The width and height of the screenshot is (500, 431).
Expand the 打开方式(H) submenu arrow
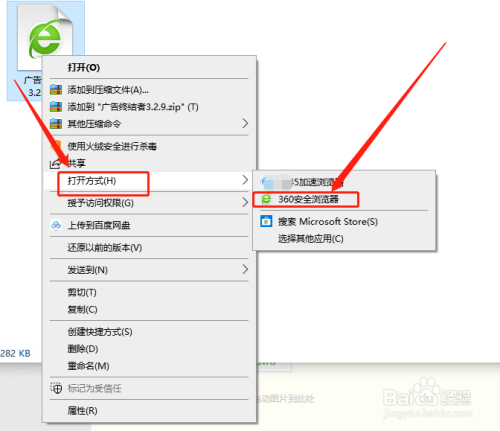pyautogui.click(x=245, y=180)
